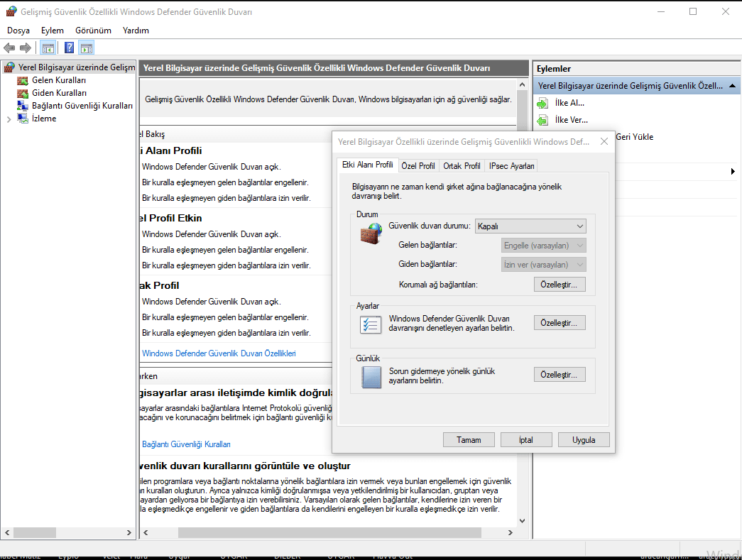Open the Yardım menu
Screen dimensions: 742x560
136,31
